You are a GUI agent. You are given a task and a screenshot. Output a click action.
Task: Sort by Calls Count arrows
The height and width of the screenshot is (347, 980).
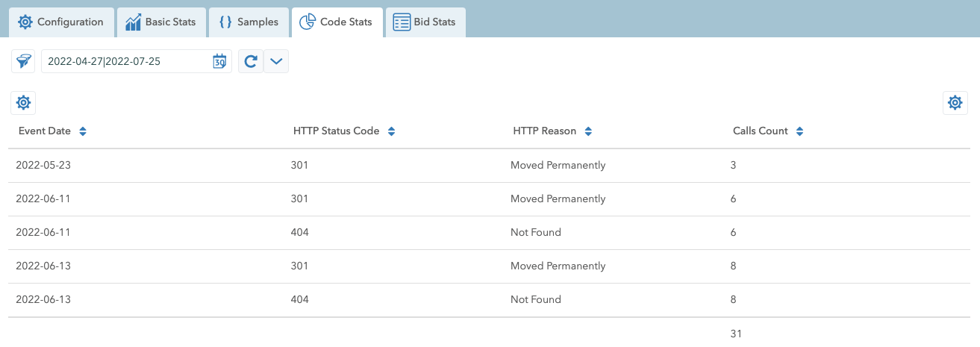click(799, 131)
